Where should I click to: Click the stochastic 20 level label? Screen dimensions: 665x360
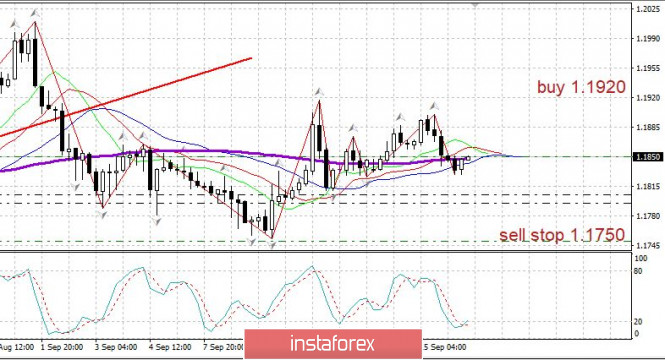click(638, 322)
